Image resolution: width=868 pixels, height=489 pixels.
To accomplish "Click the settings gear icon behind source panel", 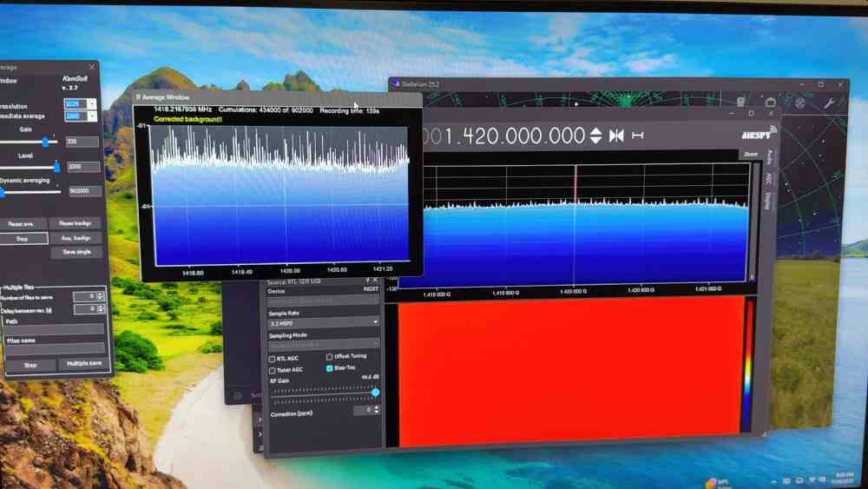I will 238,394.
